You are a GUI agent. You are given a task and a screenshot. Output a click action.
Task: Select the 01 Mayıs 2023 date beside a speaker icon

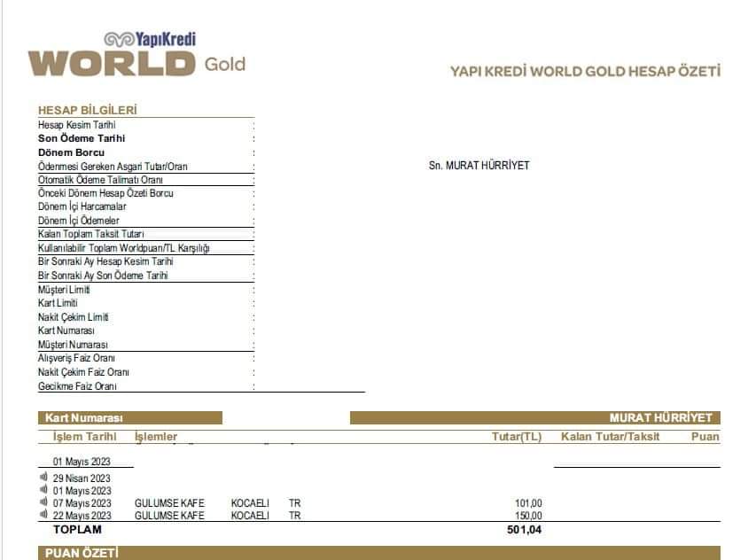pos(82,491)
